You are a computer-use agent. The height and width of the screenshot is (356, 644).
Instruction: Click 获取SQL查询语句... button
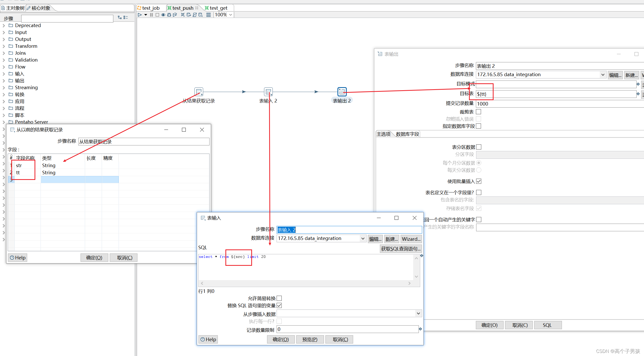pos(400,249)
